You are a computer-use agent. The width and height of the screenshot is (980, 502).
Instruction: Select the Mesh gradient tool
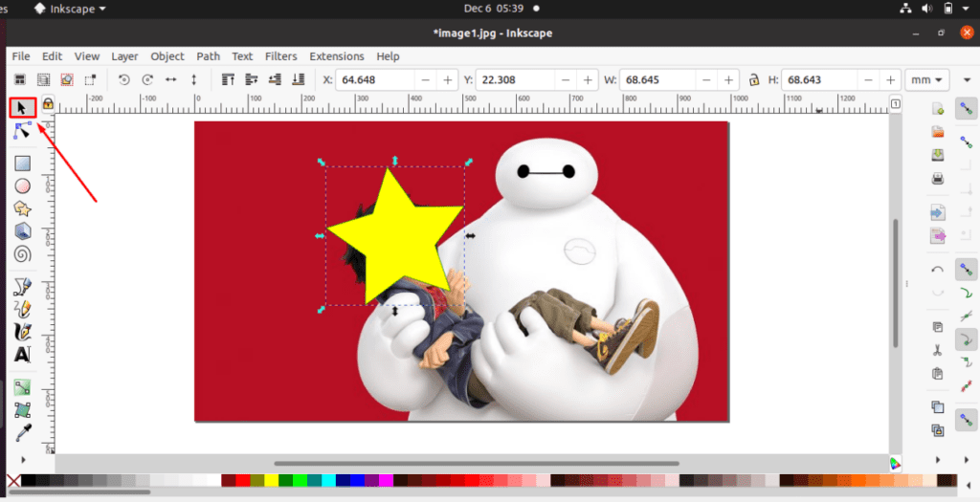tap(23, 410)
